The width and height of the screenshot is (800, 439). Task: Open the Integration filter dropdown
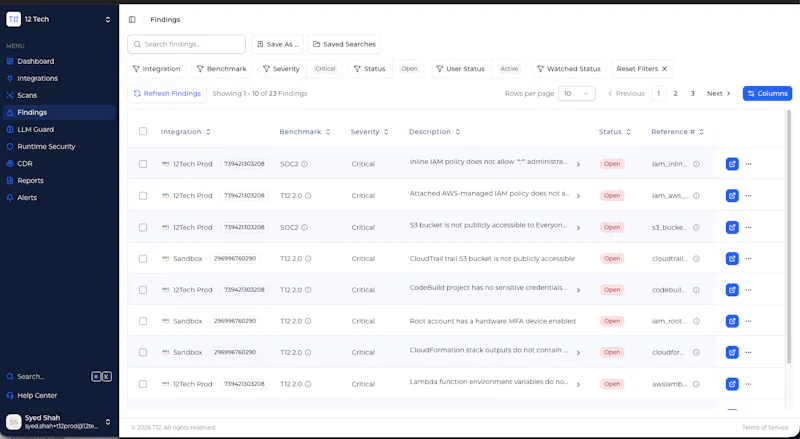coord(157,69)
